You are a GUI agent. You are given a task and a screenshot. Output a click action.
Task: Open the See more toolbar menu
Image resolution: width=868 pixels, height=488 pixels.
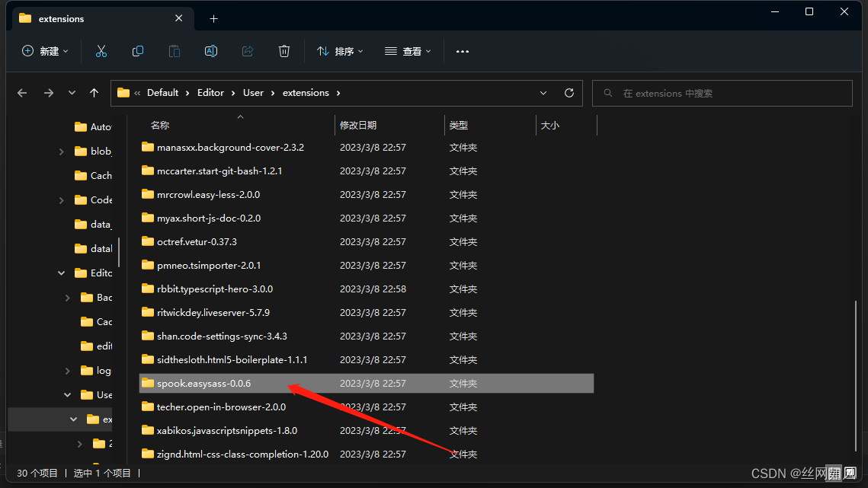(462, 51)
